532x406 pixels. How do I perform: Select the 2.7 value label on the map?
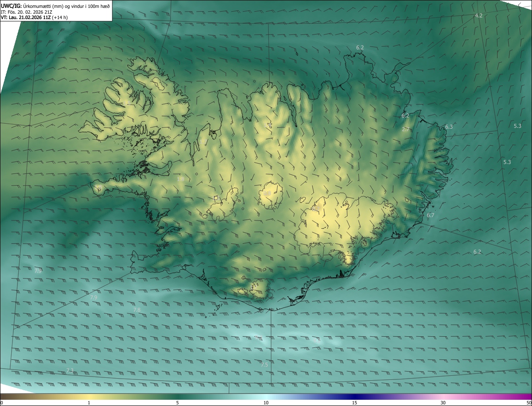click(x=406, y=130)
